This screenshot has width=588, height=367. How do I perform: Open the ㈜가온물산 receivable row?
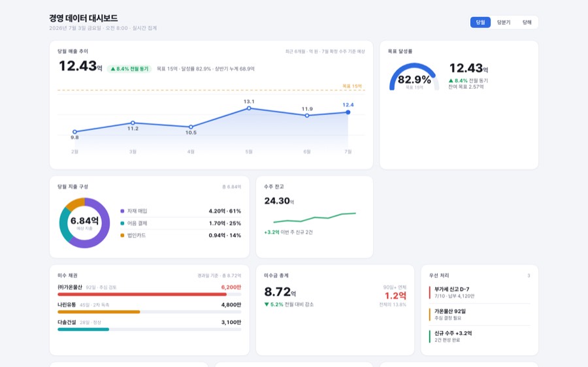click(x=149, y=291)
